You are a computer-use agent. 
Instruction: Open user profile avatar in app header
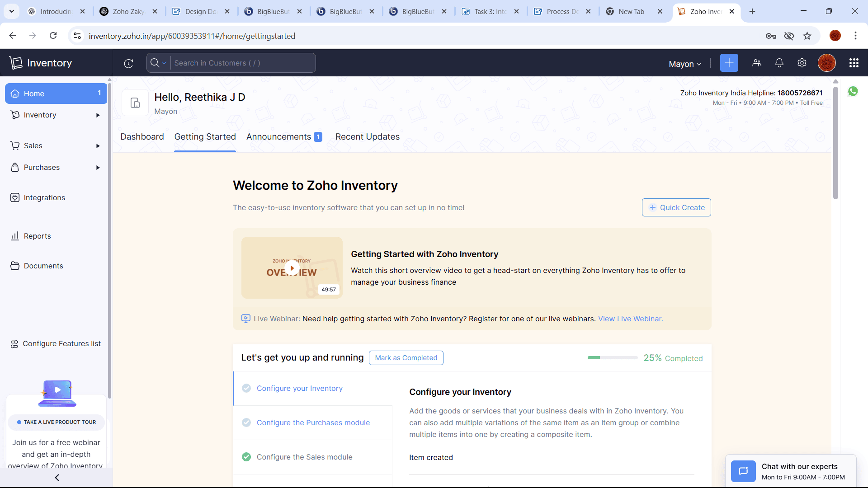point(827,63)
